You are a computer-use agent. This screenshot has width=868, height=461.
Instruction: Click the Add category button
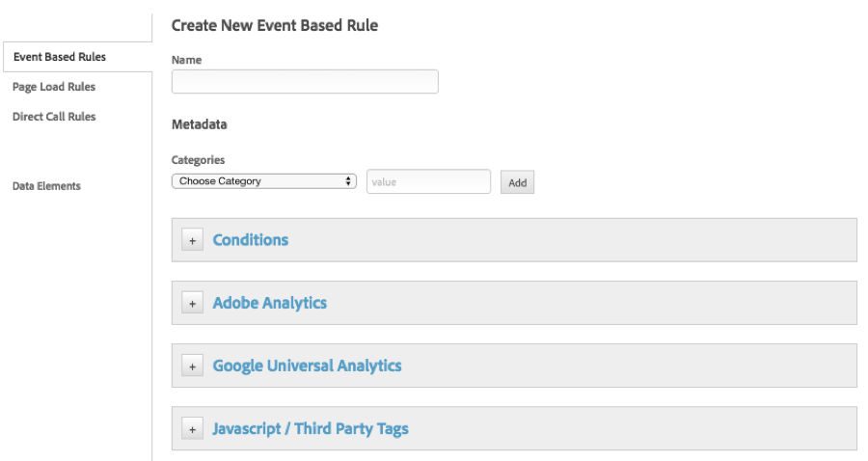(518, 182)
